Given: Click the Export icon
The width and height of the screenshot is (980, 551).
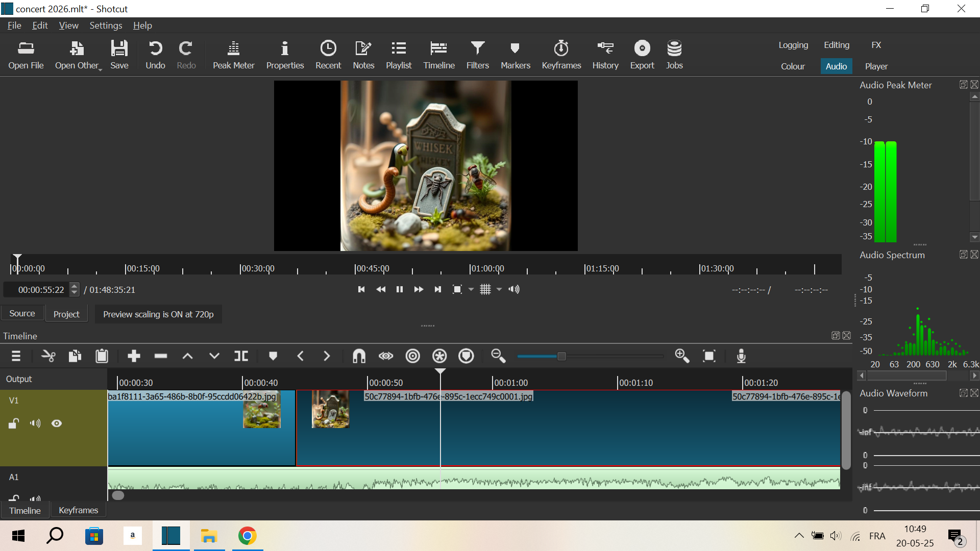Looking at the screenshot, I should pos(642,55).
